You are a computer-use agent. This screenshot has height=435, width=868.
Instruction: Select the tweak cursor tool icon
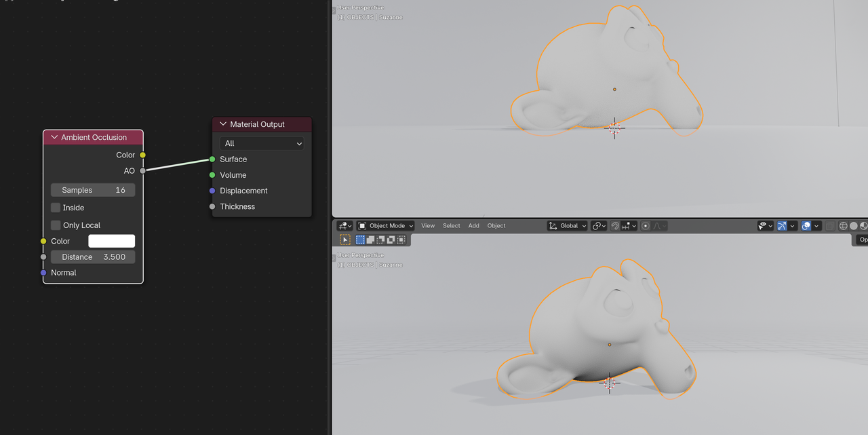click(344, 240)
